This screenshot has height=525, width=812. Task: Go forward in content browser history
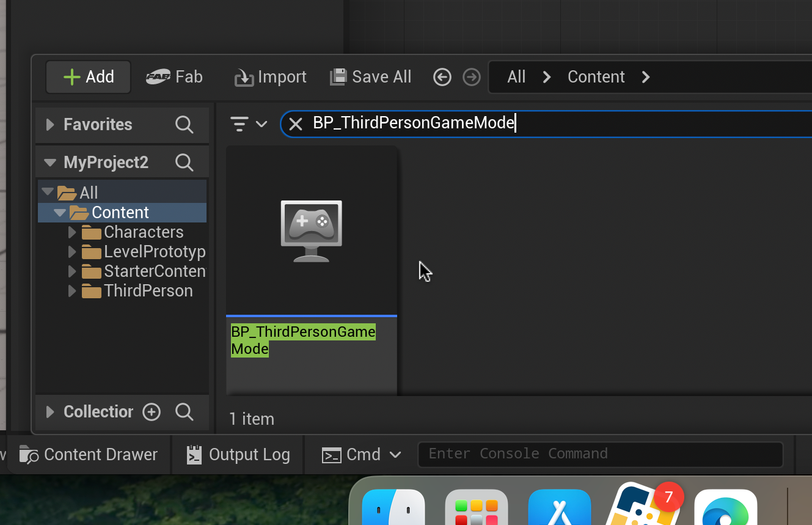coord(472,77)
